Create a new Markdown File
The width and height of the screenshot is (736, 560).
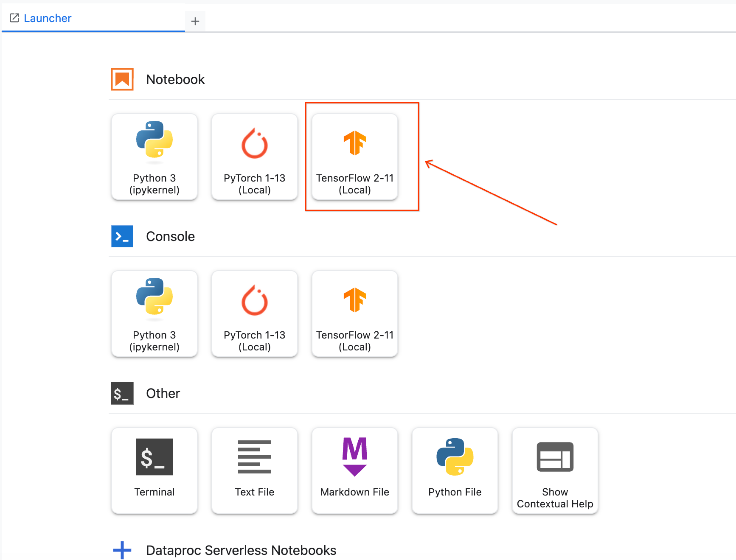(x=355, y=470)
